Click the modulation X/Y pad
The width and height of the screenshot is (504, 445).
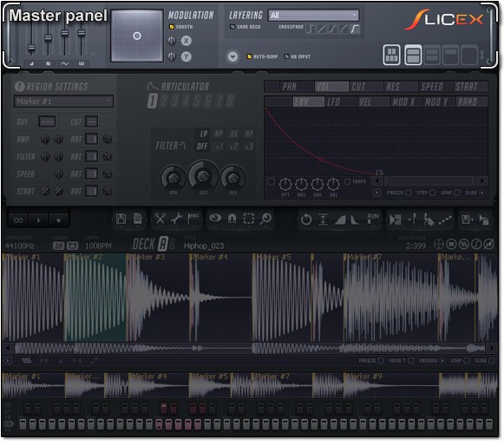137,36
